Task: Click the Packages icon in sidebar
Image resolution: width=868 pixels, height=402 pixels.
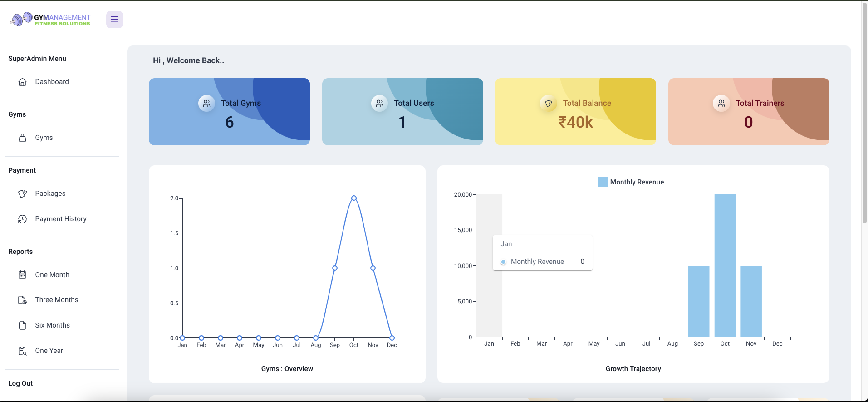Action: (22, 194)
